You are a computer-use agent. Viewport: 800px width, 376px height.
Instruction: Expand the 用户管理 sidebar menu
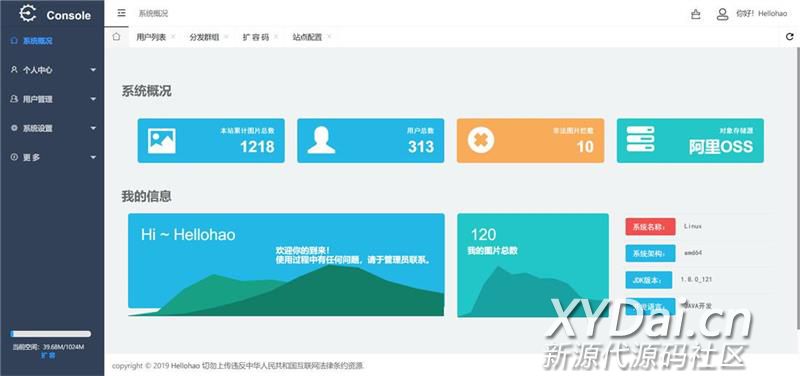click(x=52, y=99)
